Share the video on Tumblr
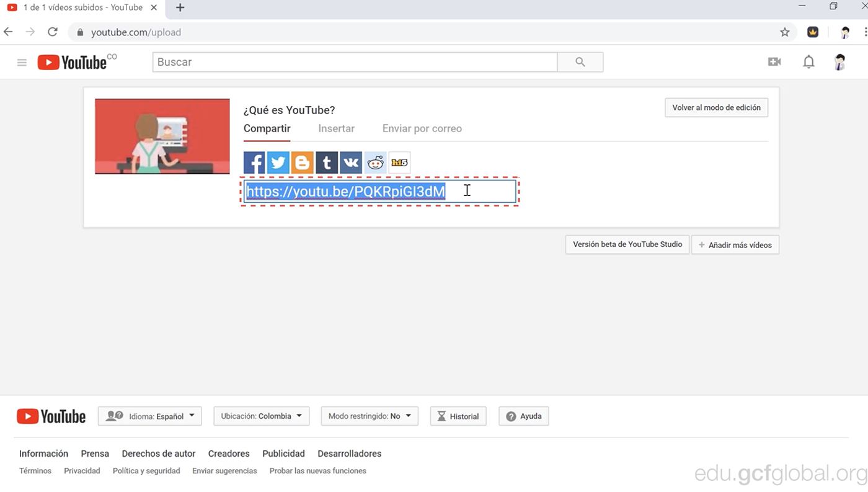Viewport: 868px width, 492px height. [327, 163]
